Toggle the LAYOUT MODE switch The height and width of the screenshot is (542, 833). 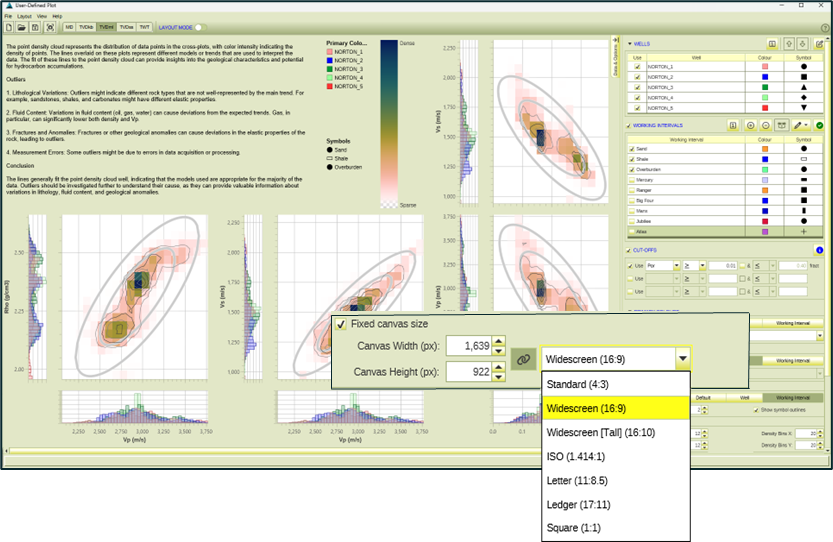pyautogui.click(x=201, y=27)
